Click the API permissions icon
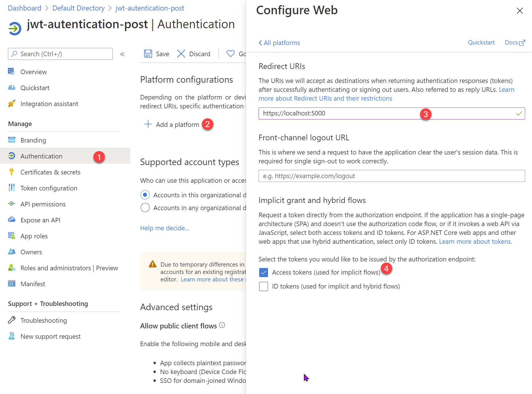Viewport: 532px width, 394px height. coord(11,204)
